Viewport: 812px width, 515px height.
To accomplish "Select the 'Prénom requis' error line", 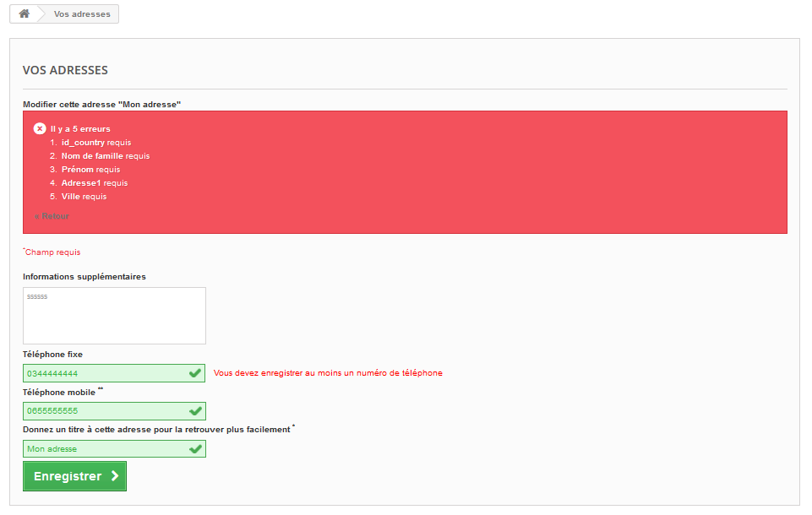I will (90, 169).
